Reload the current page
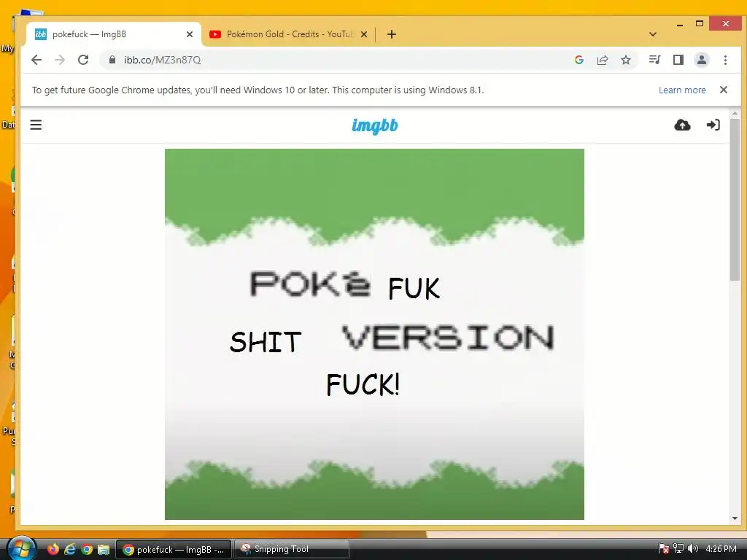The width and height of the screenshot is (747, 560). (83, 60)
